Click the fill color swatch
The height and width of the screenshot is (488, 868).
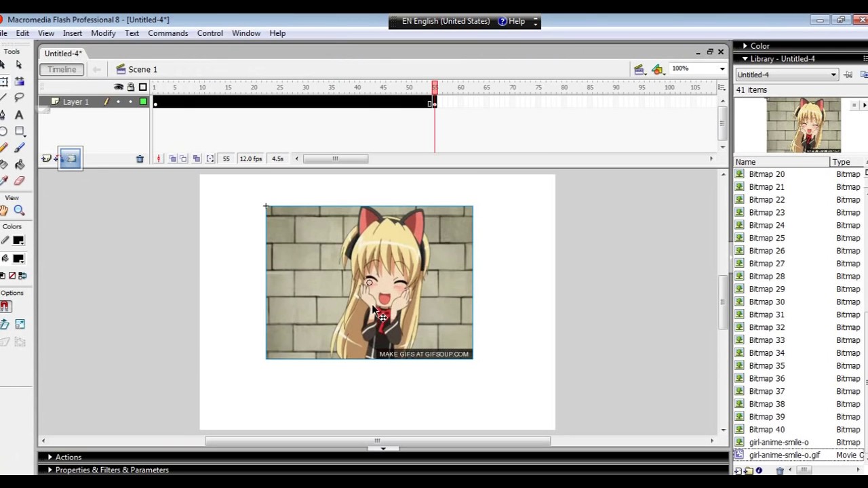(18, 259)
